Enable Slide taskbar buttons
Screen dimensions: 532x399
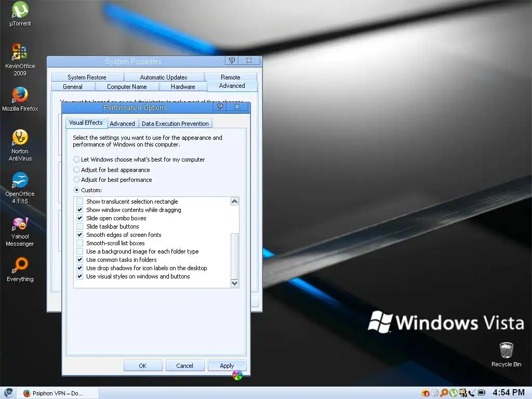coord(79,227)
